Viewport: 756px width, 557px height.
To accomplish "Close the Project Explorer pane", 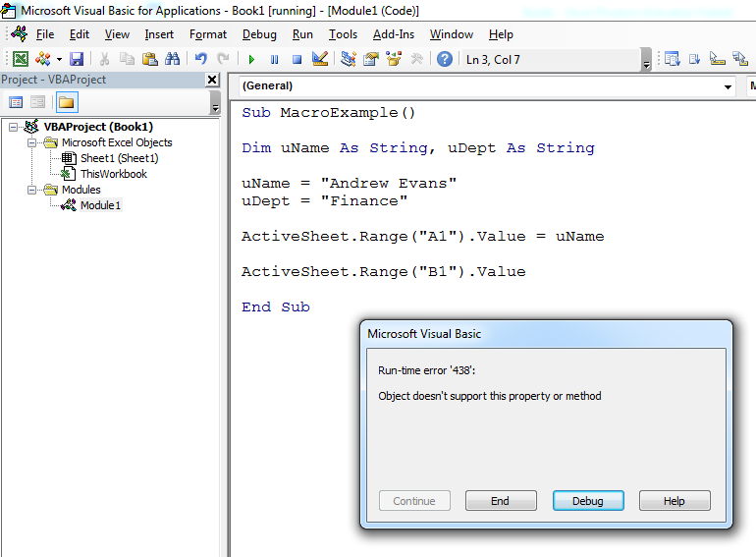I will click(x=212, y=80).
